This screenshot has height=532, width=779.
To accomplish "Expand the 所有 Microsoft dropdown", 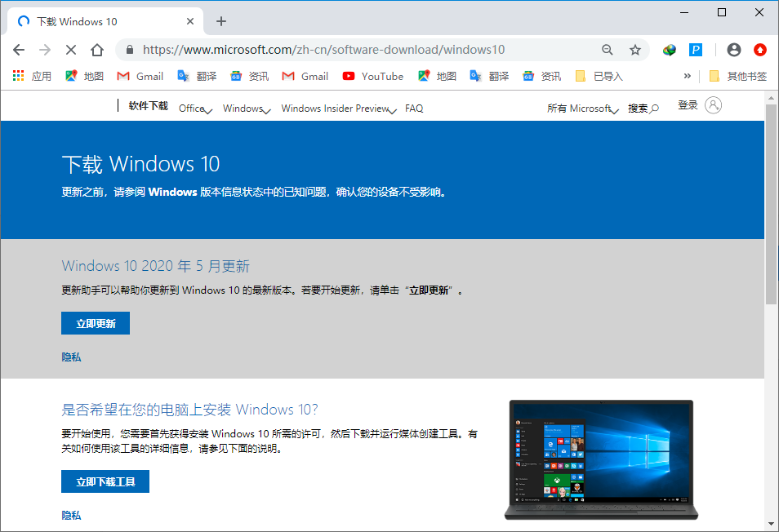I will (583, 109).
